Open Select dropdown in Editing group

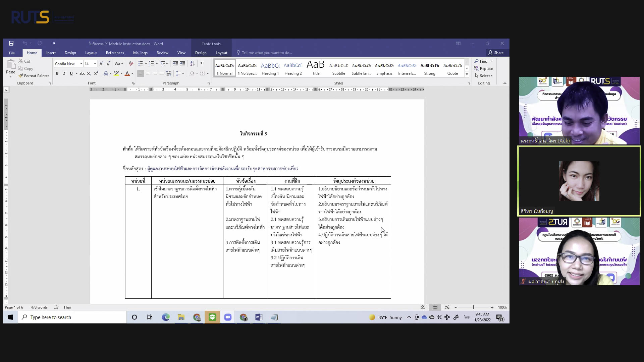484,76
